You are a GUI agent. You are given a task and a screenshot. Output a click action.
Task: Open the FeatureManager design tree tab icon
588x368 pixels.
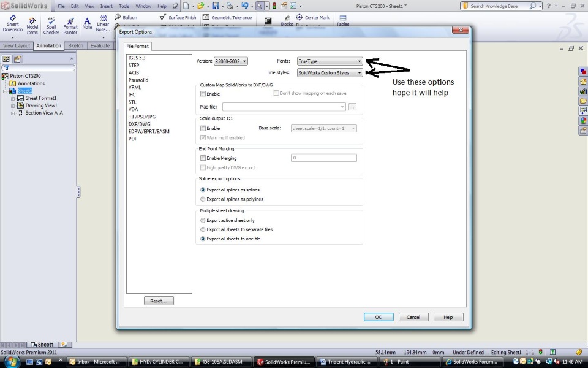(6, 59)
